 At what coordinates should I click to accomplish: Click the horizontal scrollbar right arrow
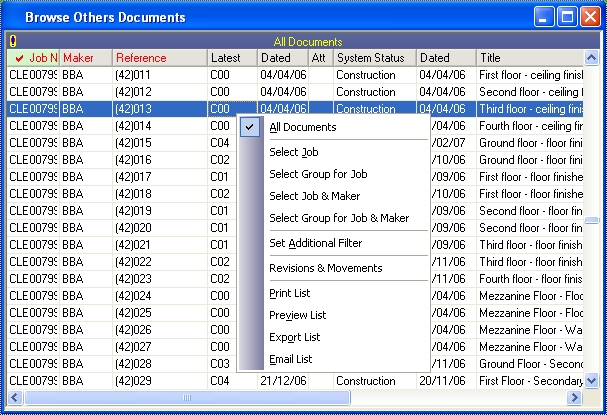tap(575, 398)
